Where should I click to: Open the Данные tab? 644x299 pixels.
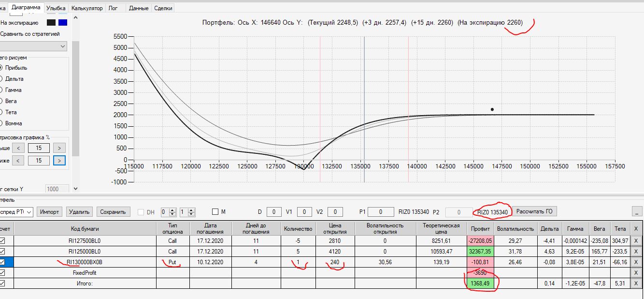(x=139, y=8)
